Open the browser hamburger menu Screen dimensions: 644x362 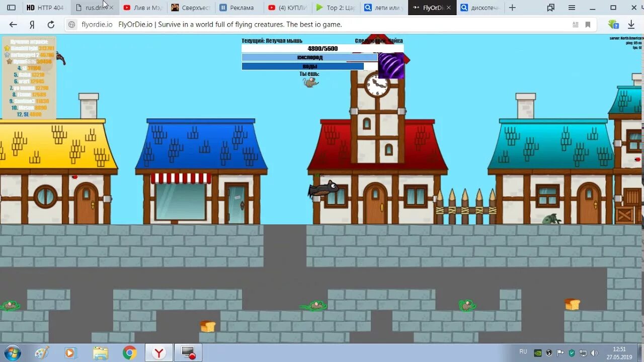point(572,8)
